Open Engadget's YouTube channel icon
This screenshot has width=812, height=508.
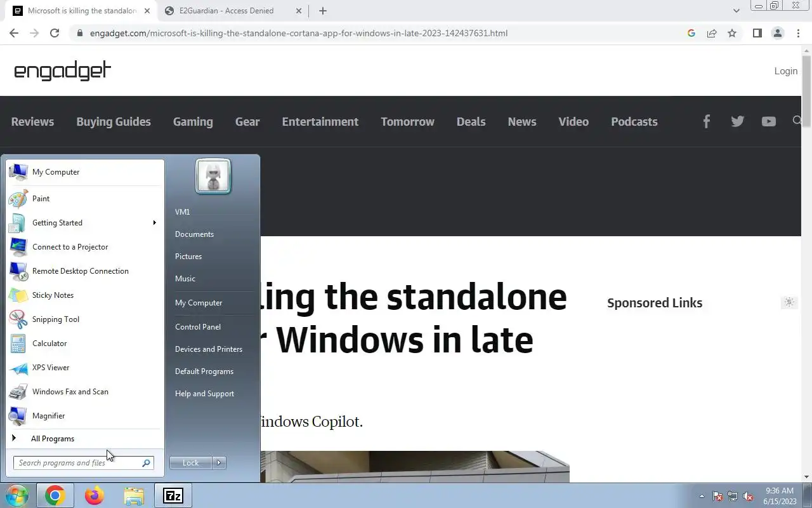click(x=768, y=121)
